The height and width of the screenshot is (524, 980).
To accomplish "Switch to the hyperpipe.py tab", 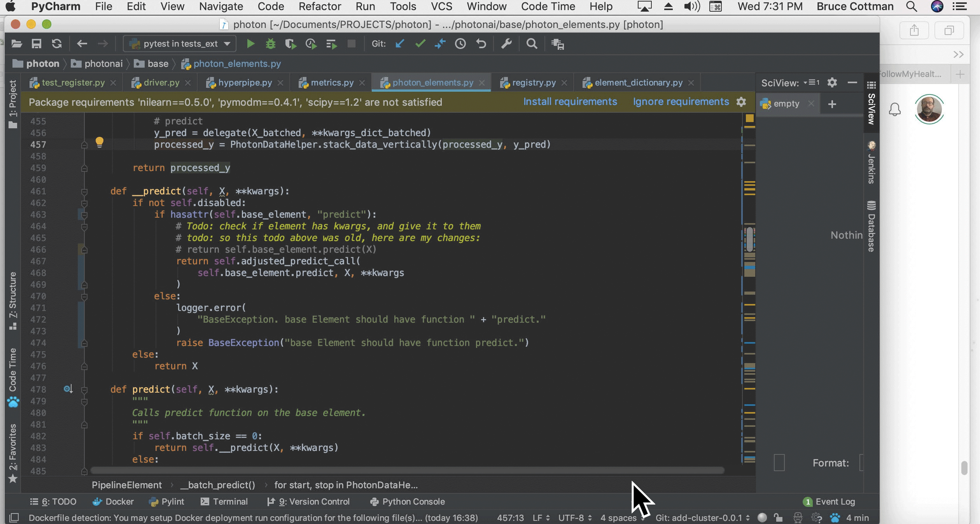I will (x=245, y=83).
